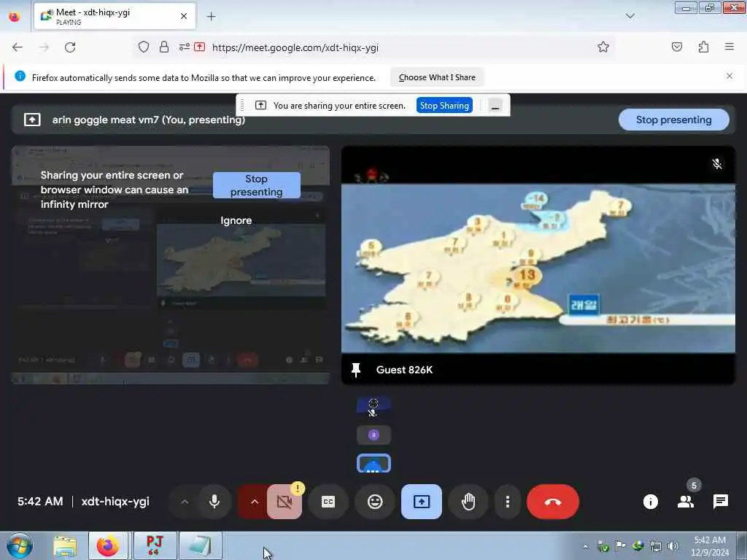Leave the call with the red hang-up button

pyautogui.click(x=553, y=502)
